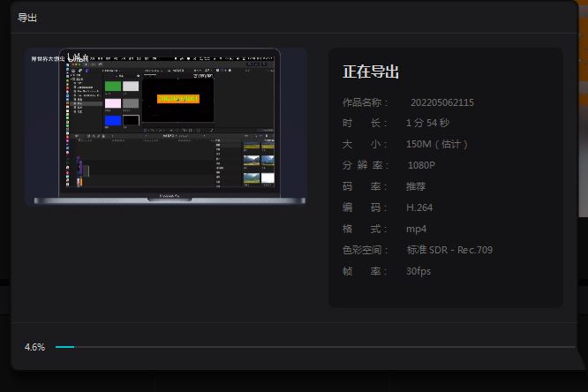Click the pink swatch in the preview
588x392 pixels.
[x=112, y=103]
